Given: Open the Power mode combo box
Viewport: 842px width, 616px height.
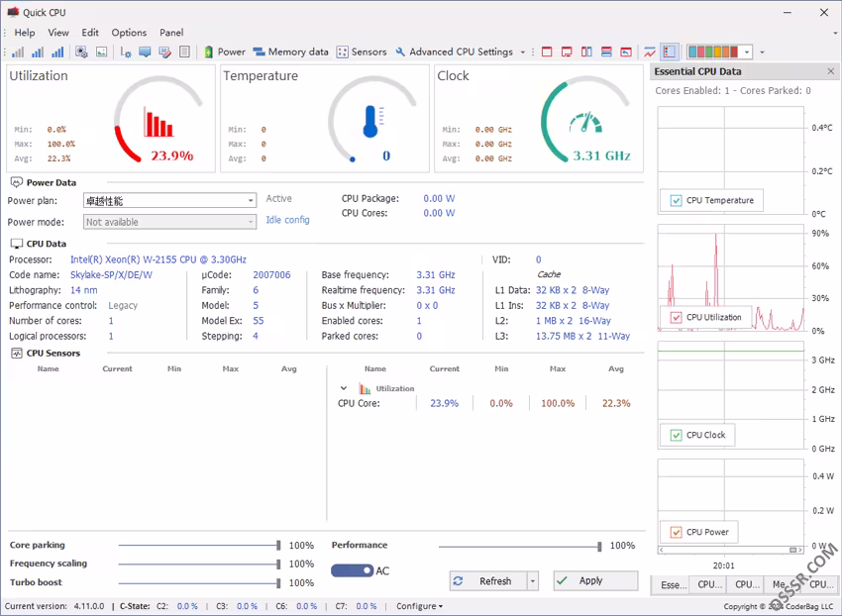Looking at the screenshot, I should [169, 222].
